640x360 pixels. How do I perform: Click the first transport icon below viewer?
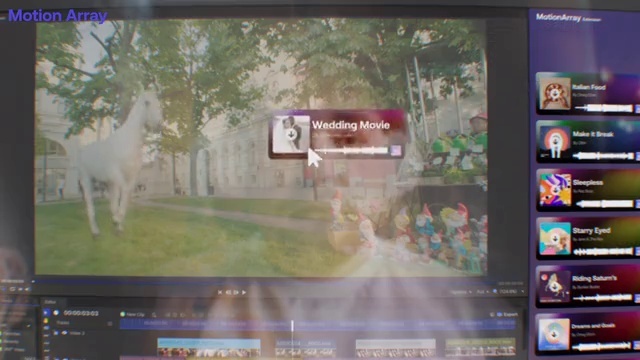pyautogui.click(x=220, y=292)
